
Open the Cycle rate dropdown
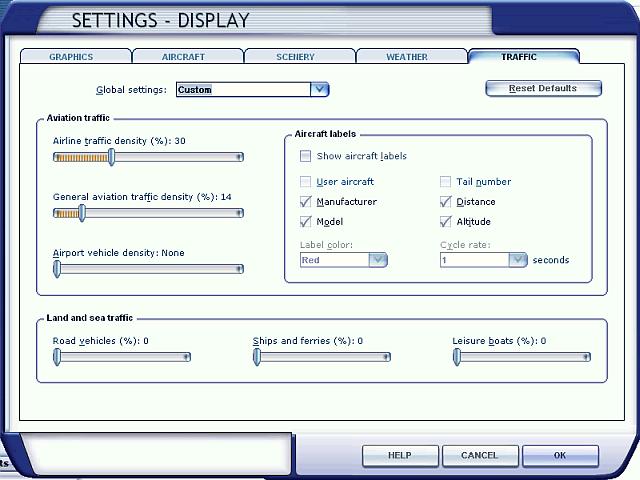pos(517,260)
